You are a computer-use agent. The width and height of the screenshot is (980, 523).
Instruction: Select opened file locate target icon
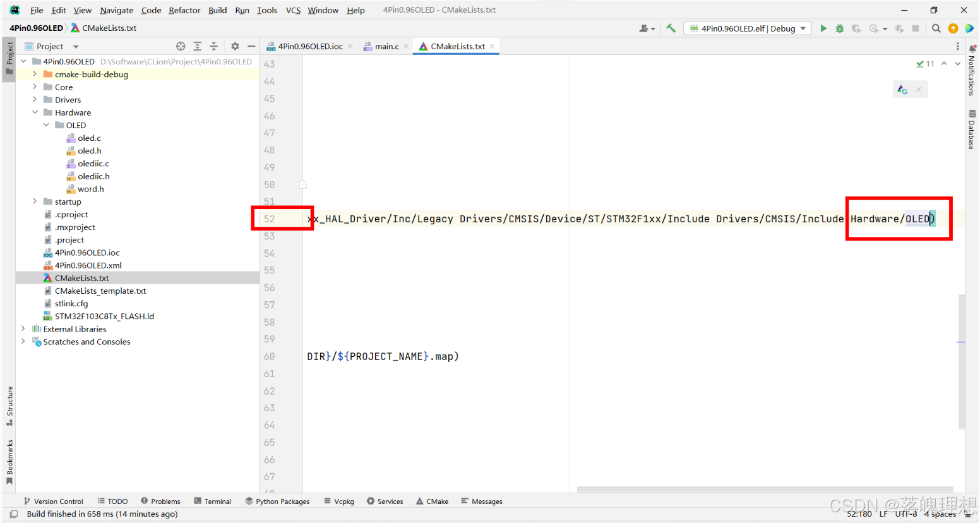[x=181, y=46]
